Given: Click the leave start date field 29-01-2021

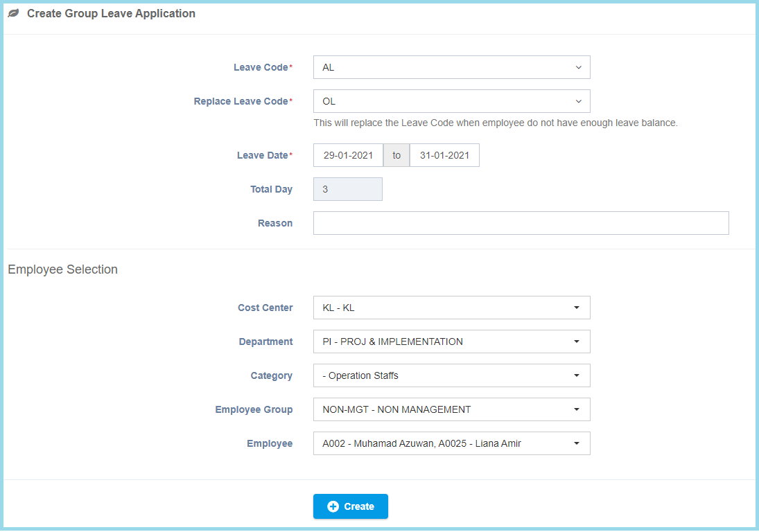Looking at the screenshot, I should point(348,155).
